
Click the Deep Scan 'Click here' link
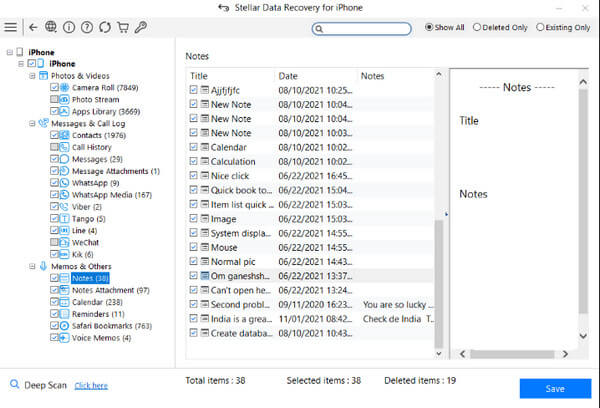tap(91, 385)
